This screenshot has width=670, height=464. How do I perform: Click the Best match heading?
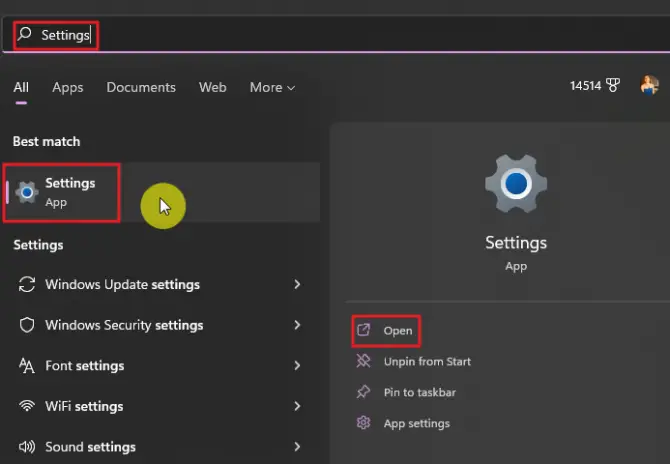coord(46,141)
